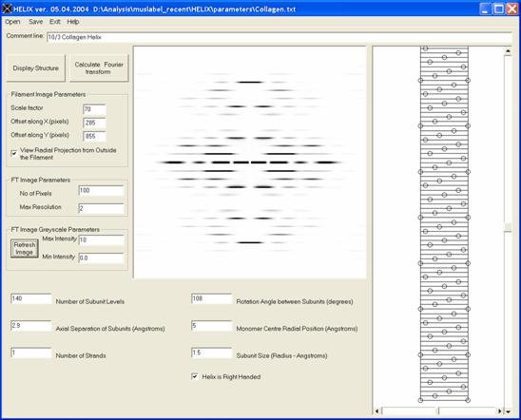Click the Max Intensity input field
This screenshot has height=420, width=521.
(x=102, y=240)
